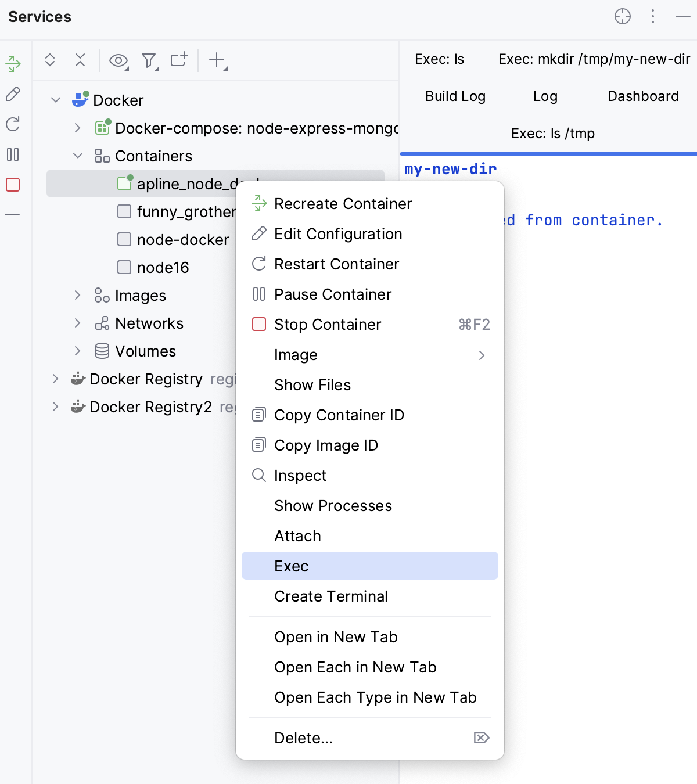Select the apline_node_docker container
Image resolution: width=697 pixels, height=784 pixels.
[x=174, y=184]
